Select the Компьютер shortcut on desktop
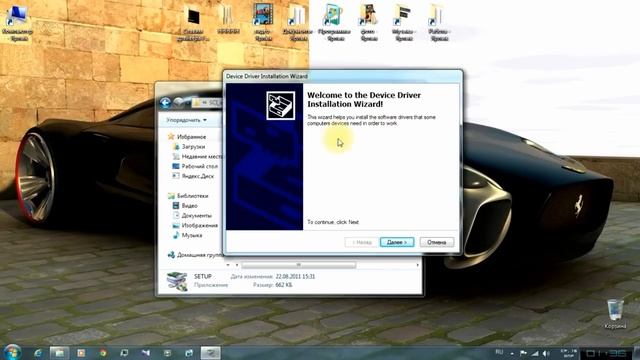Screen dimensions: 640x360 coord(18,24)
